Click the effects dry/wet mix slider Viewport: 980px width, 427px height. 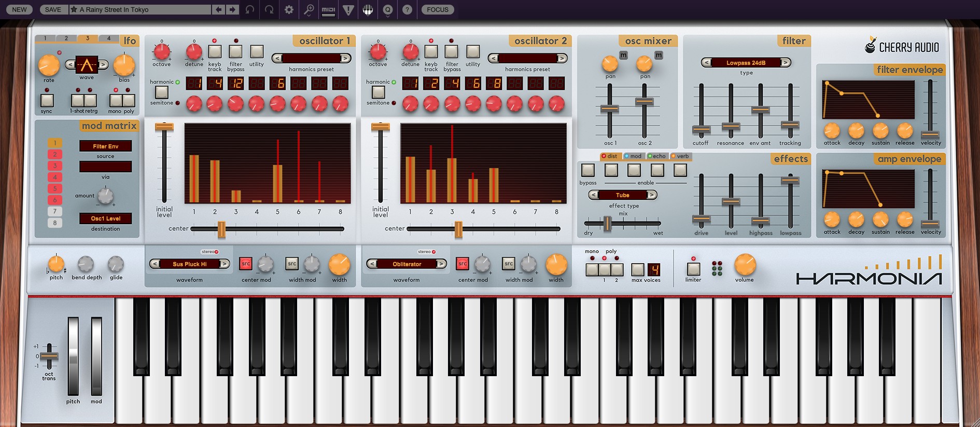(607, 223)
